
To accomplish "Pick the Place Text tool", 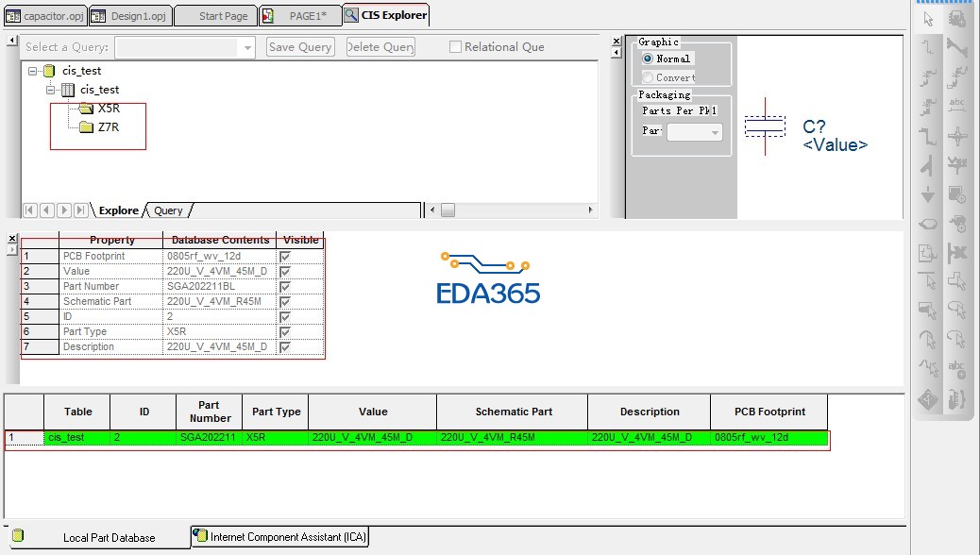I will (x=957, y=369).
